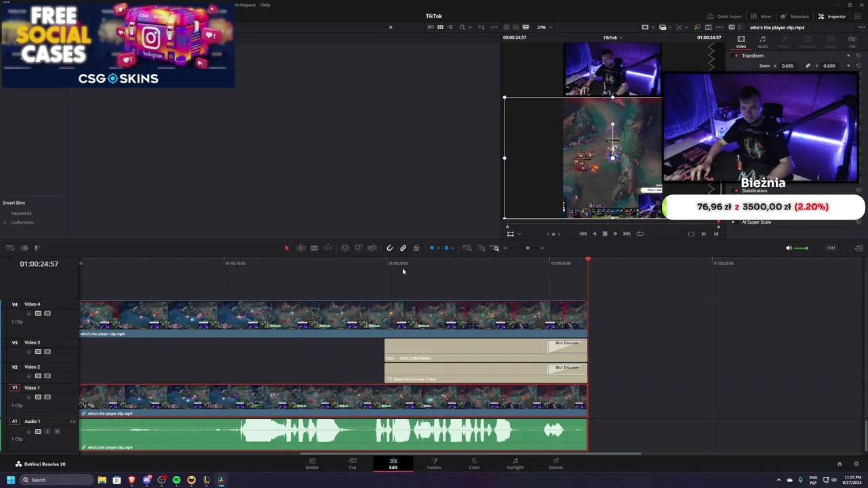868x488 pixels.
Task: Open the Metadata panel
Action: pos(795,16)
